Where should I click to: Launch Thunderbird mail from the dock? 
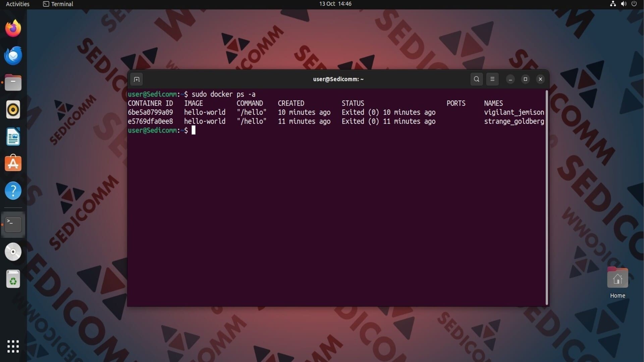pos(13,55)
